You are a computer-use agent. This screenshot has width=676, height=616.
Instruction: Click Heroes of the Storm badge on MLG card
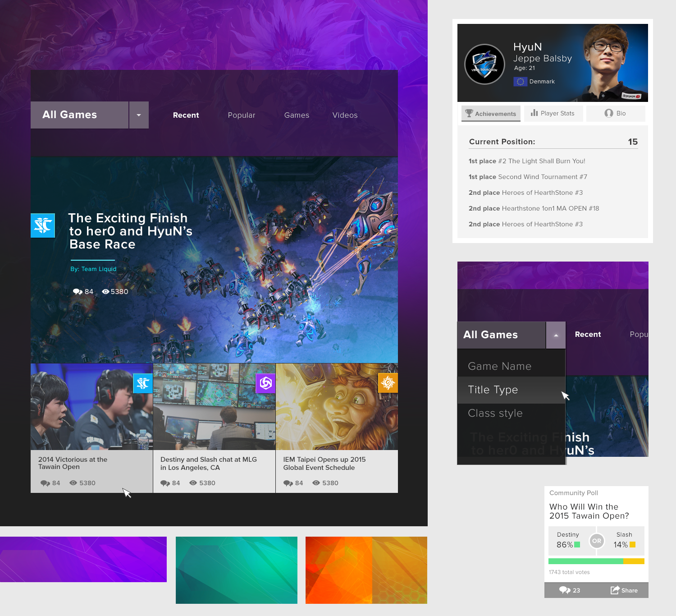[265, 383]
